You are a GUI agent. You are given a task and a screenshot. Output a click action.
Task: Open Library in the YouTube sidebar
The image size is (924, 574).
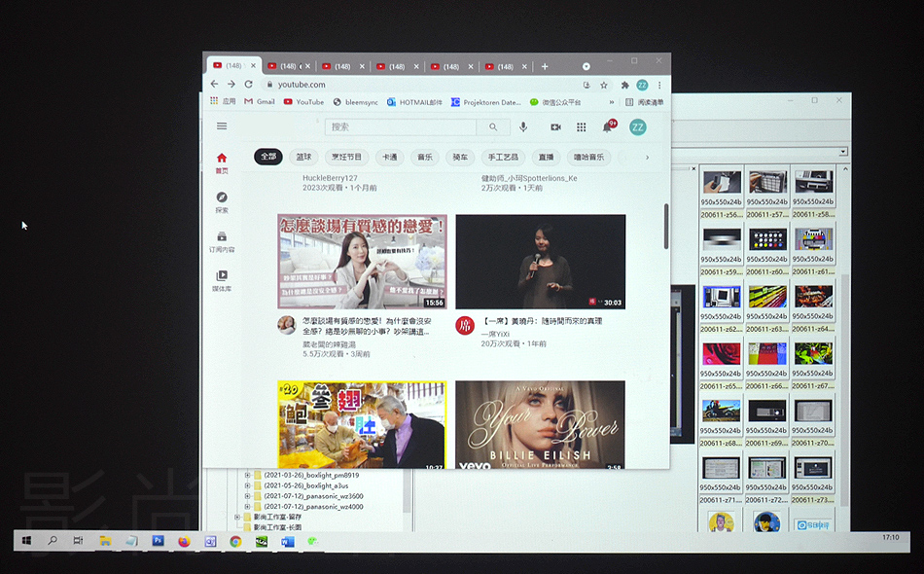tap(222, 280)
